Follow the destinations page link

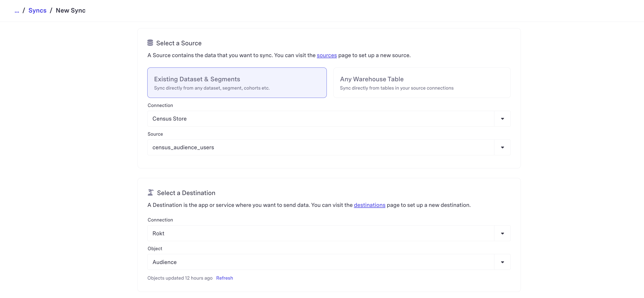[369, 205]
